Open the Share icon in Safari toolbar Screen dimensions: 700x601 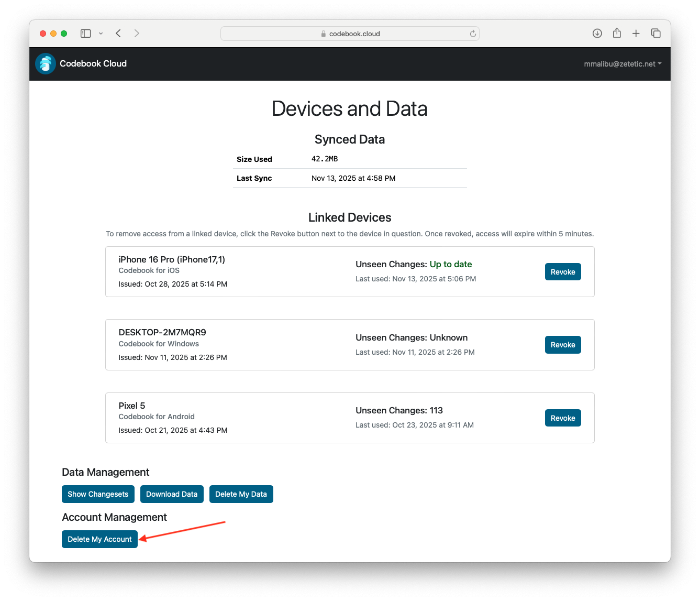pos(617,33)
